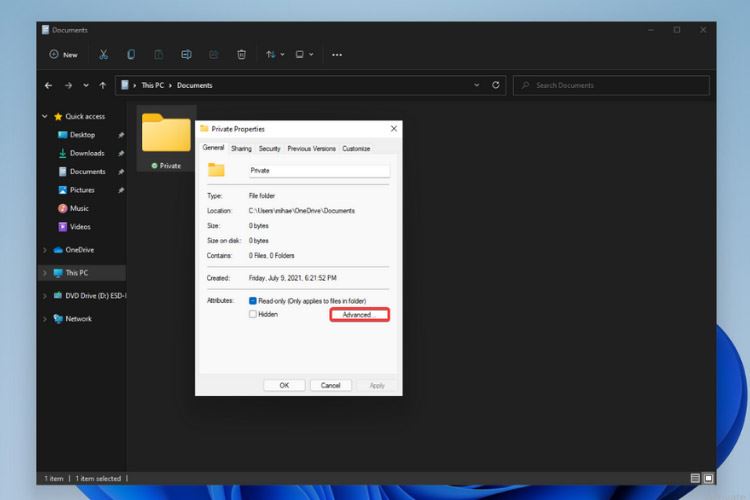
Task: Toggle the Read-only attribute checkbox
Action: click(253, 300)
